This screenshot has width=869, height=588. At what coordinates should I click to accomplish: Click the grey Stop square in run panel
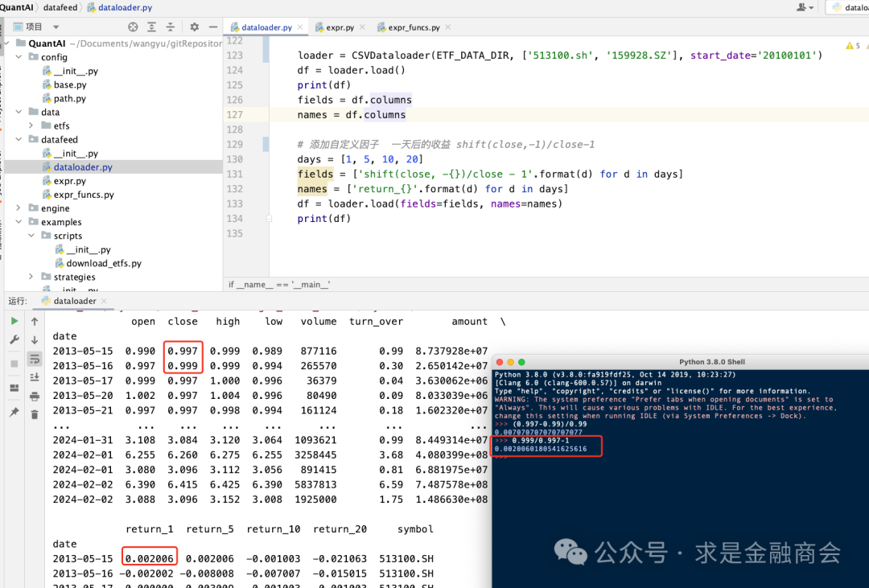coord(14,364)
